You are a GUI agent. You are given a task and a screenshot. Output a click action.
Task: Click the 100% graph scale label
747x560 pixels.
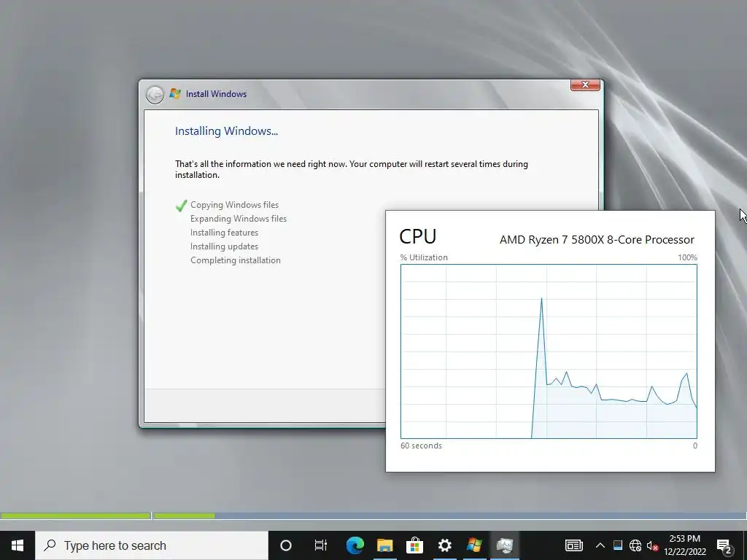pos(687,257)
